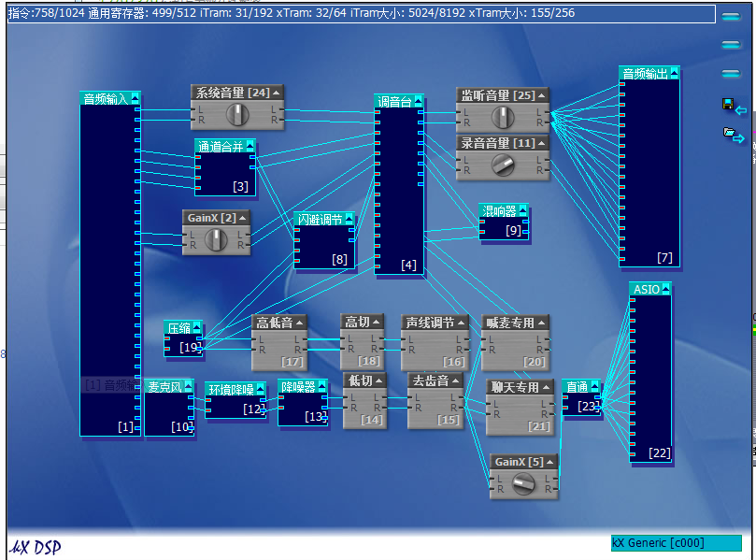
Task: Expand the 喊麦专用 module arrow
Action: (541, 323)
